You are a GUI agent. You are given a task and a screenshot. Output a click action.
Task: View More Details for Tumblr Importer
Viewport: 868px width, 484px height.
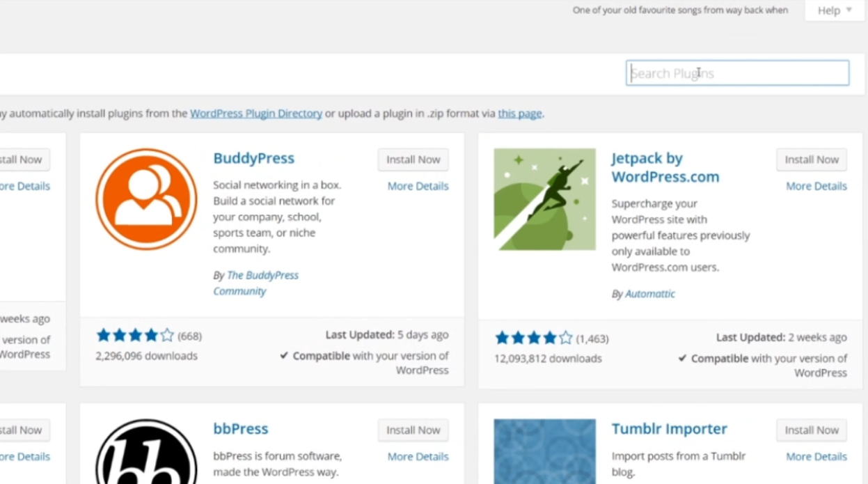coord(816,457)
